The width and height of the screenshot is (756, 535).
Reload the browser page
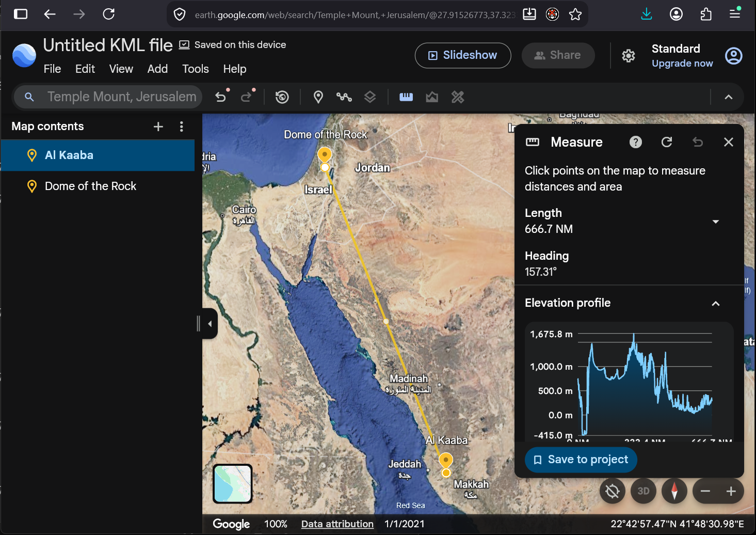[x=108, y=14]
